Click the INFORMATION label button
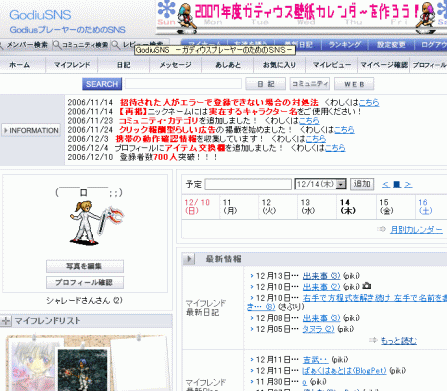This screenshot has height=391, width=447. (31, 130)
